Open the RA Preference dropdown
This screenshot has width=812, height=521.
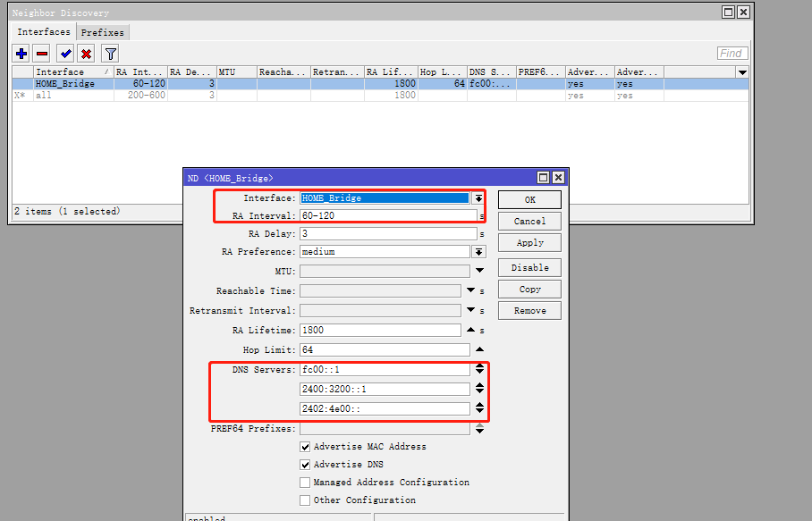point(478,252)
